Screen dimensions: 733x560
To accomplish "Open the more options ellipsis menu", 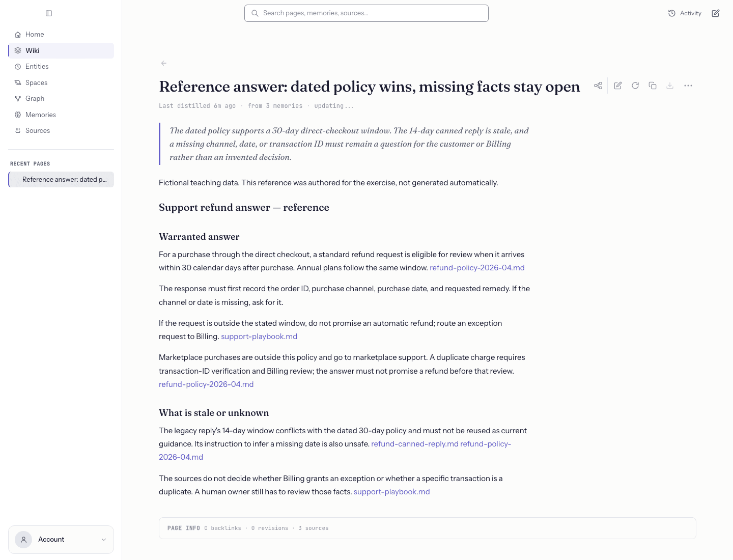I will (x=688, y=86).
